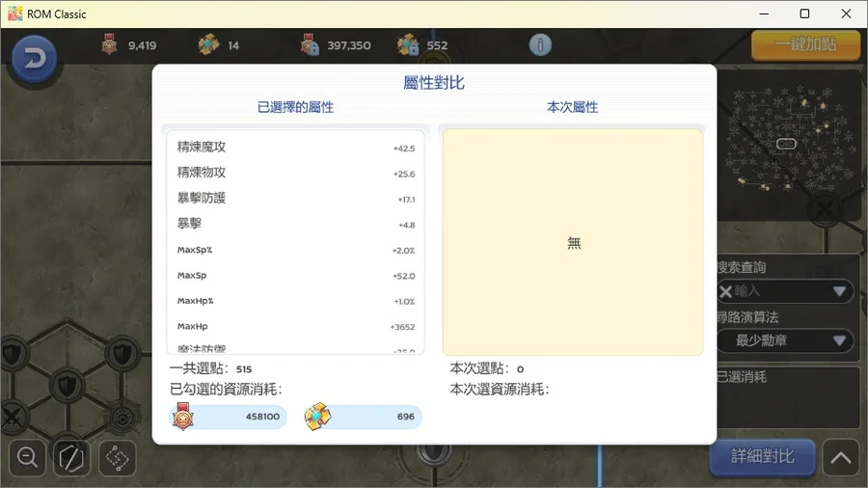Expand the panel with the up chevron

click(840, 457)
